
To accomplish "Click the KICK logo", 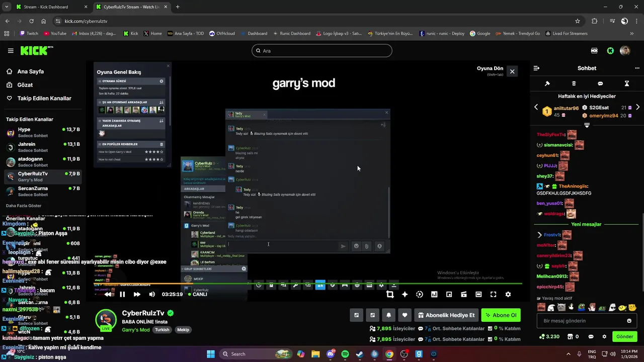I will pos(37,51).
